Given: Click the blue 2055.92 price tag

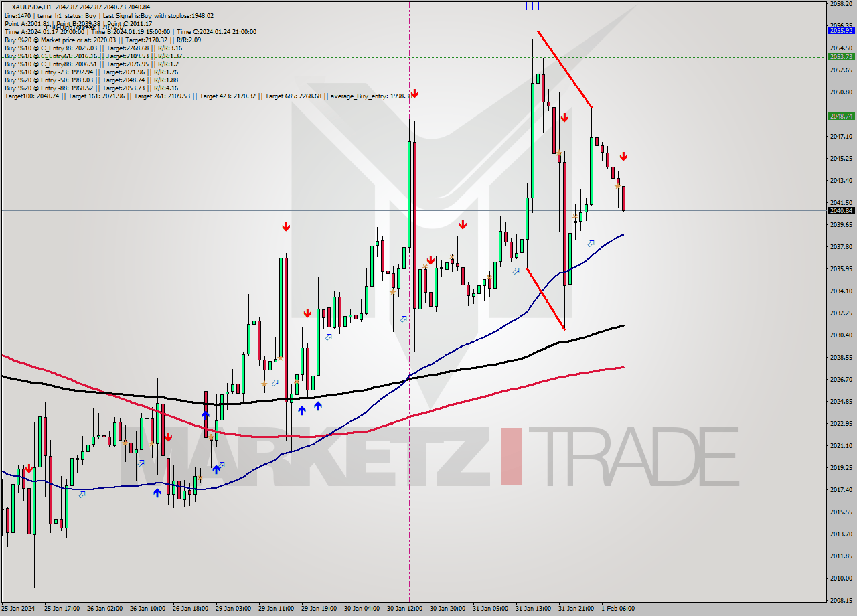Looking at the screenshot, I should 841,30.
